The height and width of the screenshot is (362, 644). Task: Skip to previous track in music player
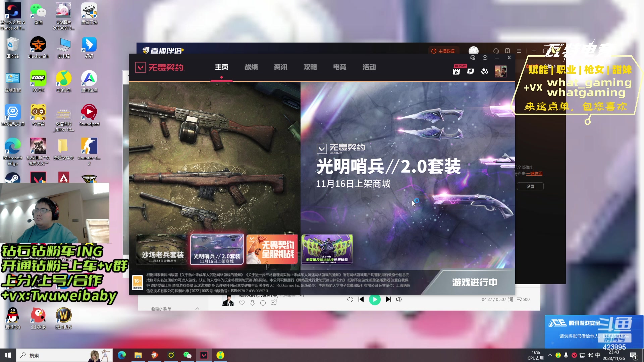(361, 299)
